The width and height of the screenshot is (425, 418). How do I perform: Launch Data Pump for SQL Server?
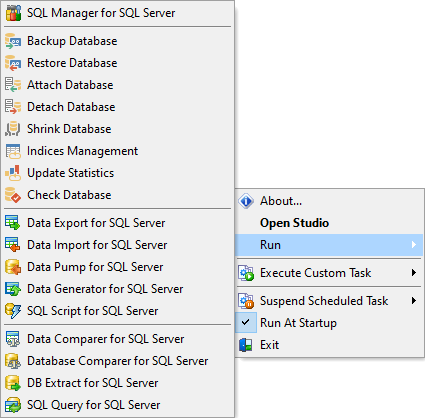pos(117,267)
